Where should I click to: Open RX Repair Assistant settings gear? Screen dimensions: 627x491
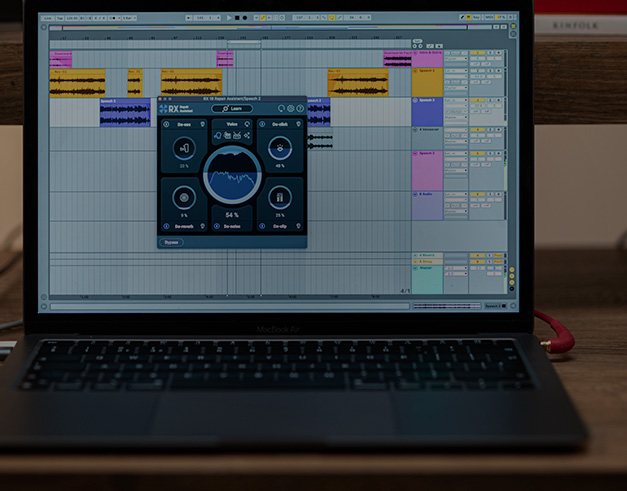291,108
